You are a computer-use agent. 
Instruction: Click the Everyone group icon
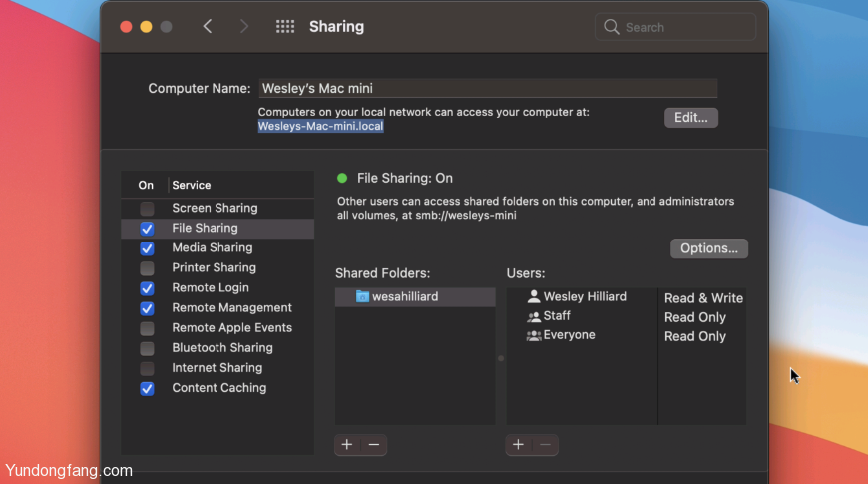(534, 335)
